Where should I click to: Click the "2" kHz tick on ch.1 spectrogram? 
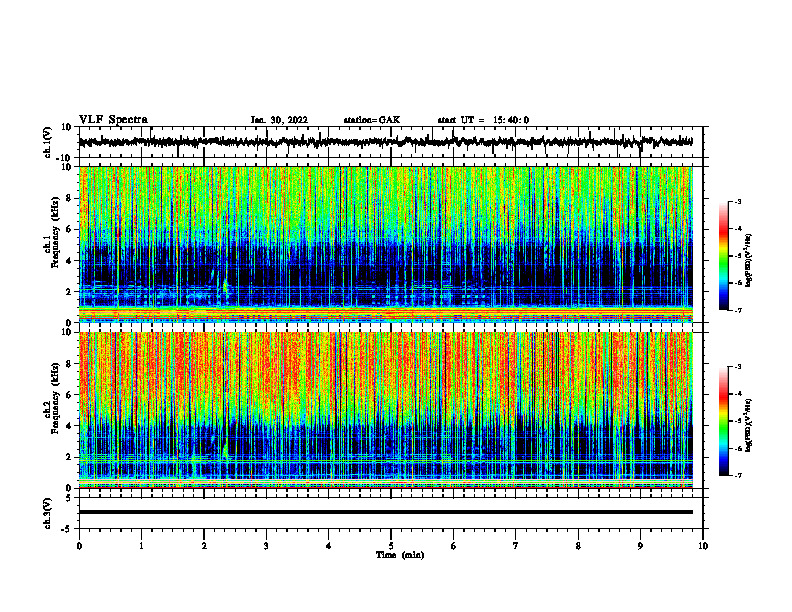click(69, 291)
